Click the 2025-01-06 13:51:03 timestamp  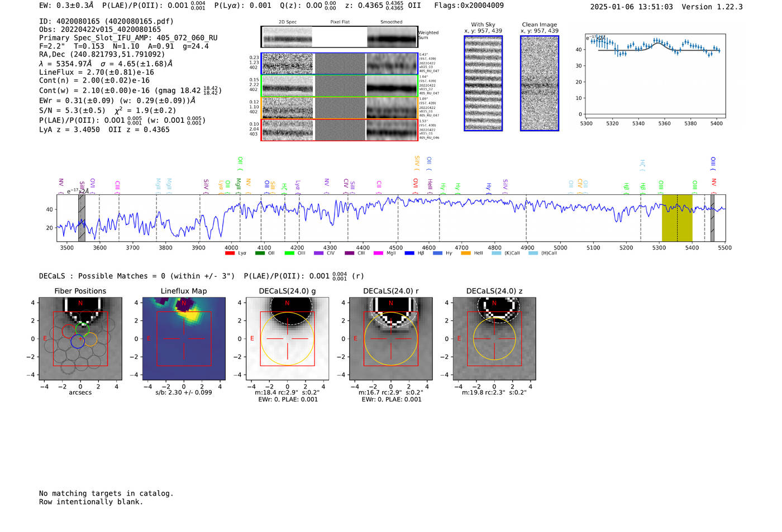(632, 7)
